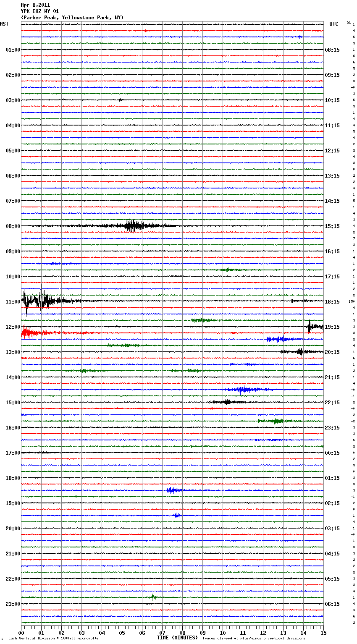Select the 19:00 MST time label
This screenshot has width=357, height=644.
[x=13, y=503]
